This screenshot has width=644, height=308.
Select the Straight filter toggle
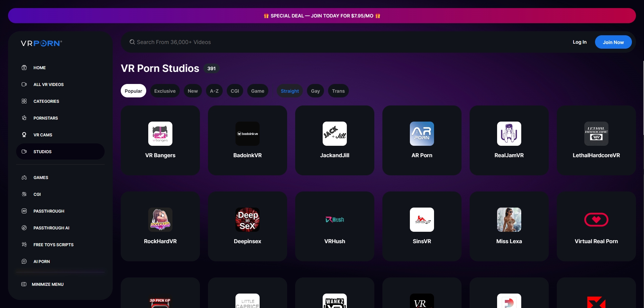click(x=289, y=91)
